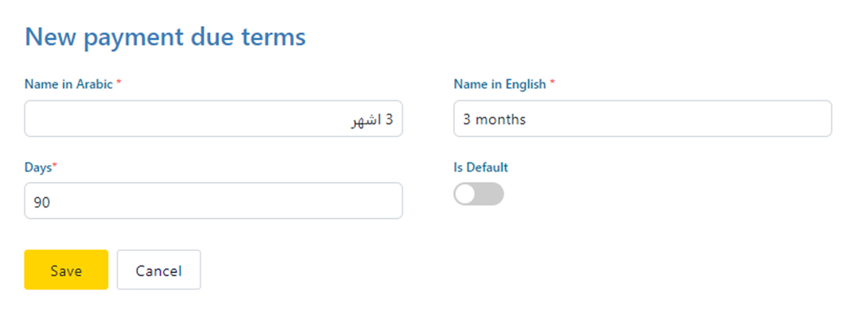868x335 pixels.
Task: Click the yellow Save button
Action: (x=66, y=270)
